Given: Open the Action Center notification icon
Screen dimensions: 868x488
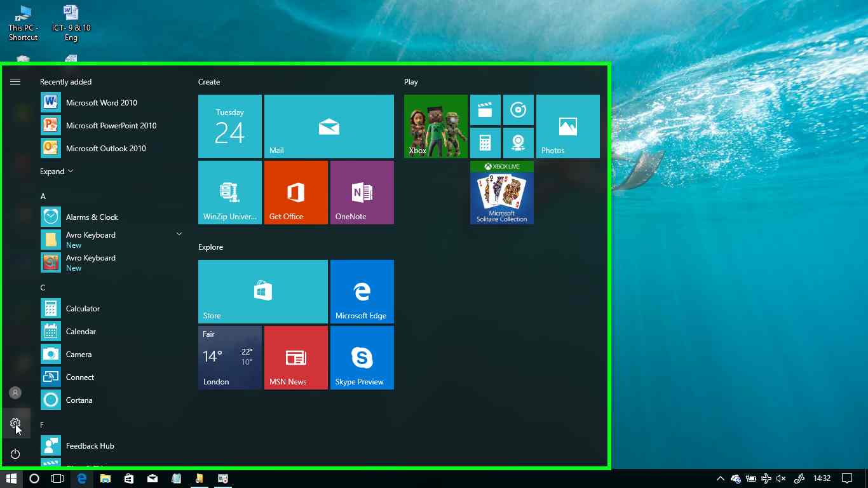Looking at the screenshot, I should pos(847,478).
